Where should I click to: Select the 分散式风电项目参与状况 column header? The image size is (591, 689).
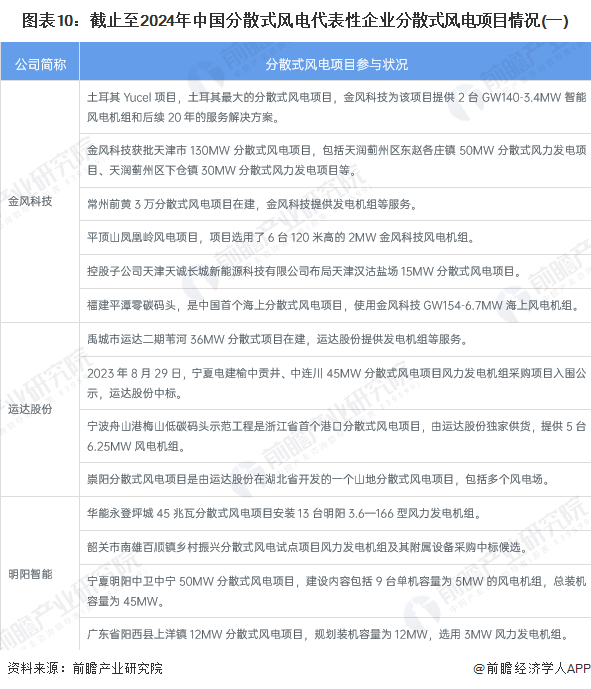tap(336, 64)
